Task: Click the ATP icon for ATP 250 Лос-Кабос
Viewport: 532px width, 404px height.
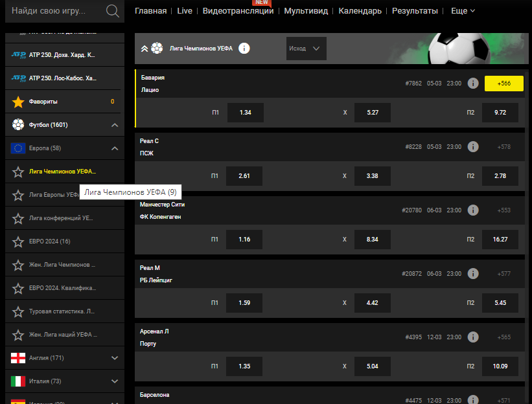Action: 18,78
